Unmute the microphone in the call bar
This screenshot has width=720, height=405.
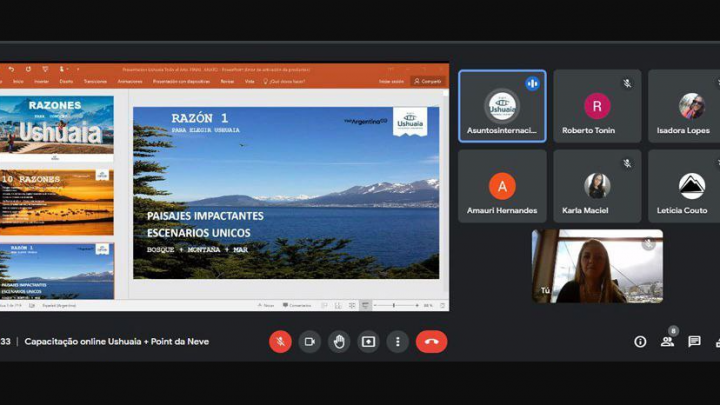point(280,341)
